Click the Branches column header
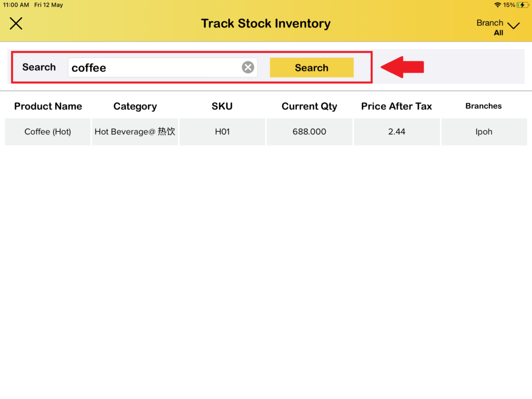Screen dimensions: 532x399 pos(483,106)
